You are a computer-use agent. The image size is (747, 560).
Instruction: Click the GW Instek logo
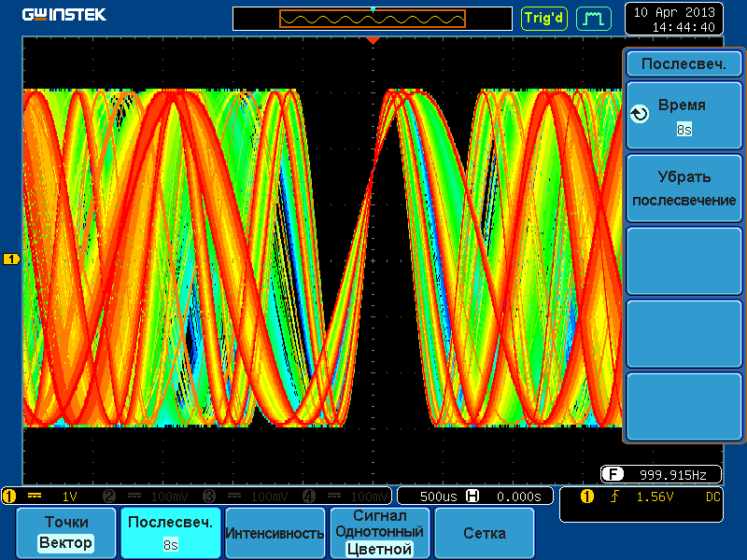coord(63,15)
